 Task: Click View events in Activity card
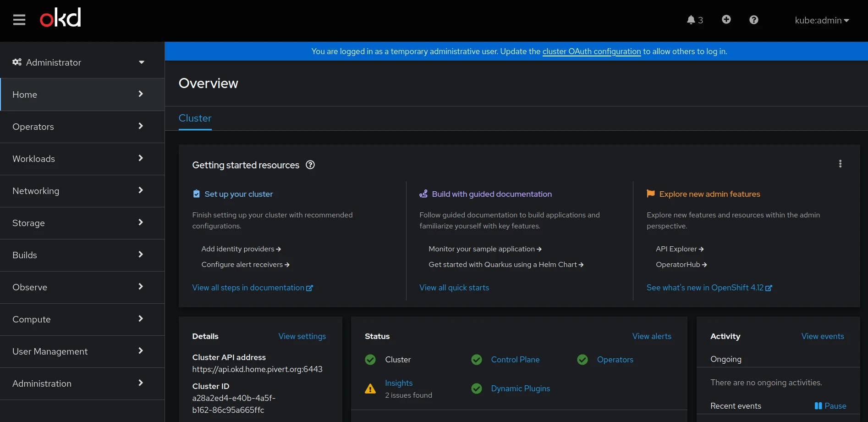click(x=823, y=336)
